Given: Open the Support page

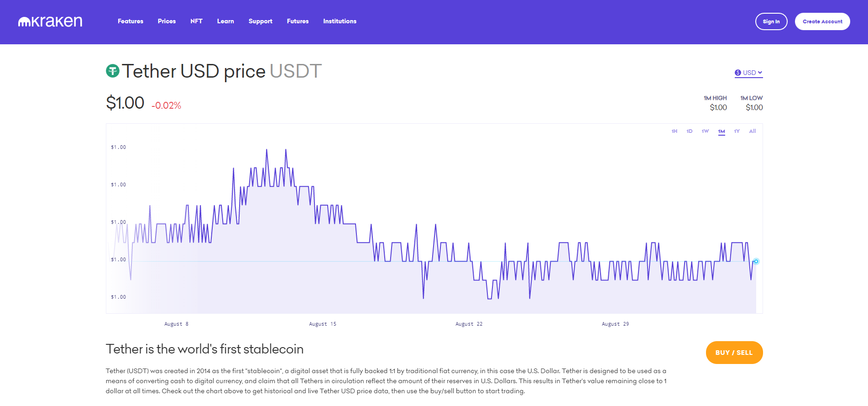Looking at the screenshot, I should click(260, 21).
